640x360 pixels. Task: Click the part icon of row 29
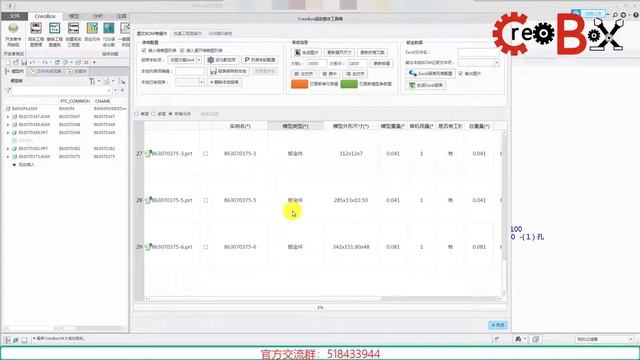coord(148,247)
